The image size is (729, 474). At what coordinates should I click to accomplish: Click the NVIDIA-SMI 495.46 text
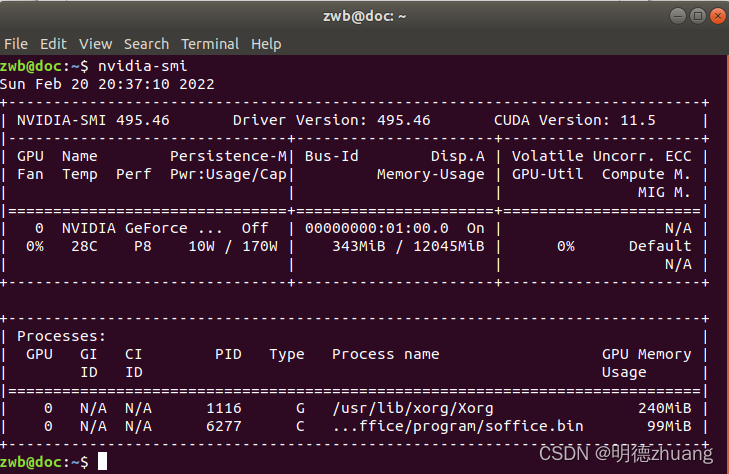pyautogui.click(x=93, y=120)
